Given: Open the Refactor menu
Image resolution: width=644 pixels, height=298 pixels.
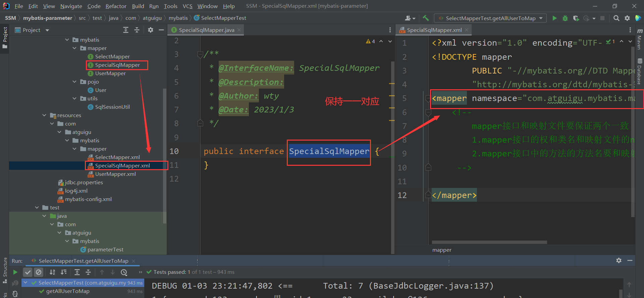Looking at the screenshot, I should (x=116, y=6).
